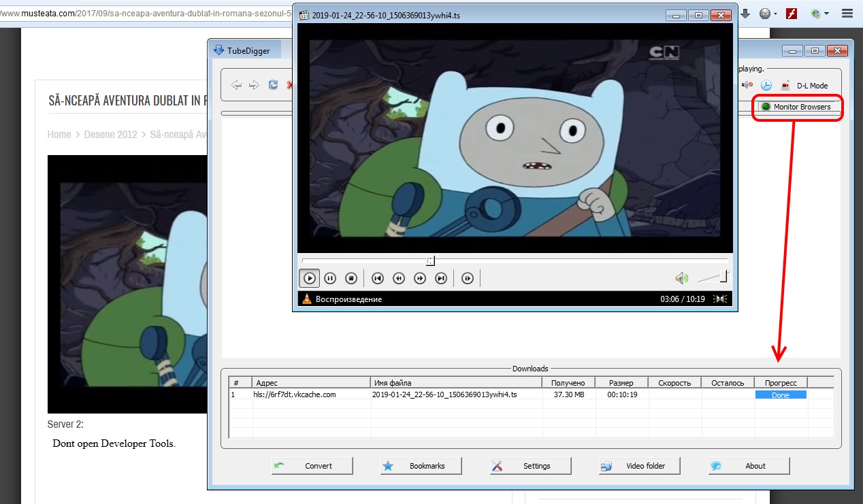Minimize the TubeDigger window
This screenshot has height=504, width=863.
click(792, 50)
